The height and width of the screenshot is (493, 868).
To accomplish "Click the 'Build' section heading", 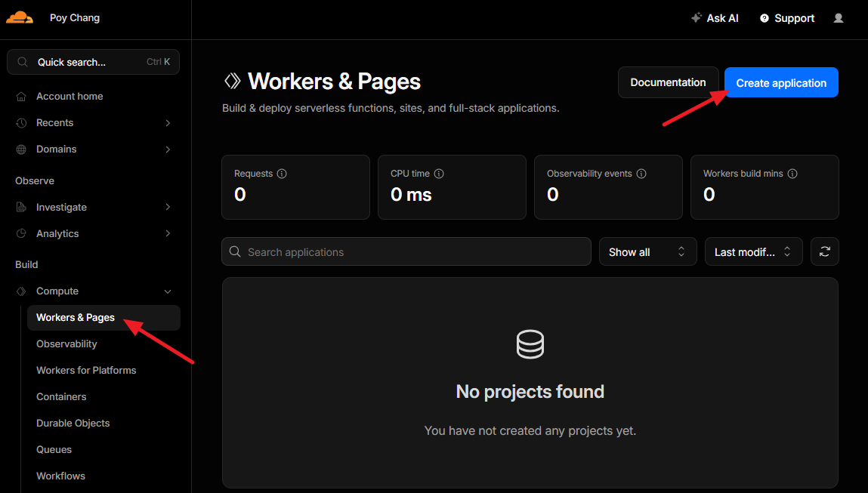I will 26,264.
